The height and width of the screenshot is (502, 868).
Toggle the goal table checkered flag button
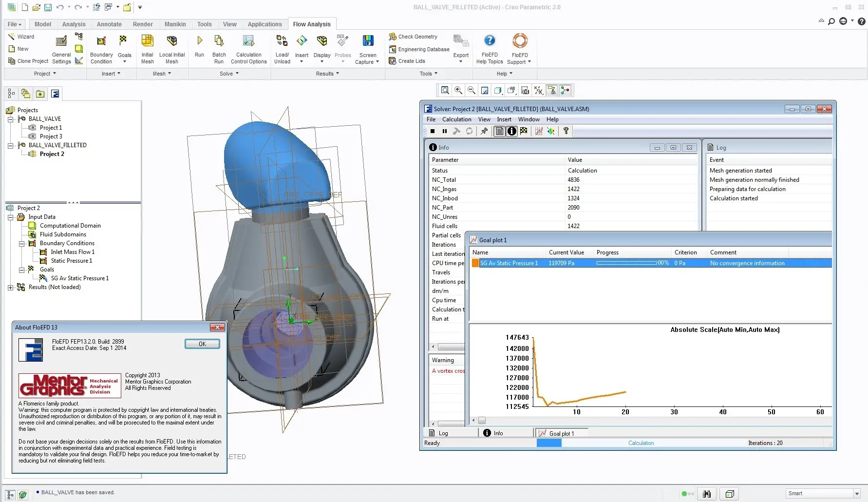(x=524, y=131)
